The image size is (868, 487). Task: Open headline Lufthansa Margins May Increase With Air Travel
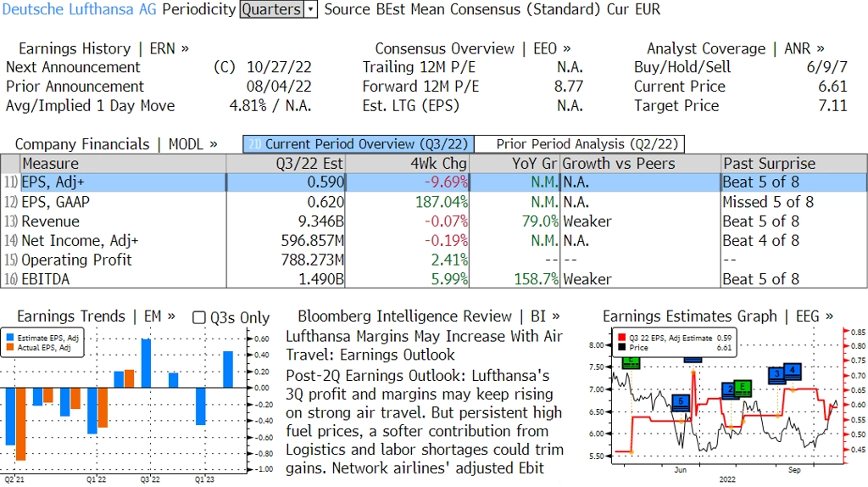pyautogui.click(x=424, y=345)
